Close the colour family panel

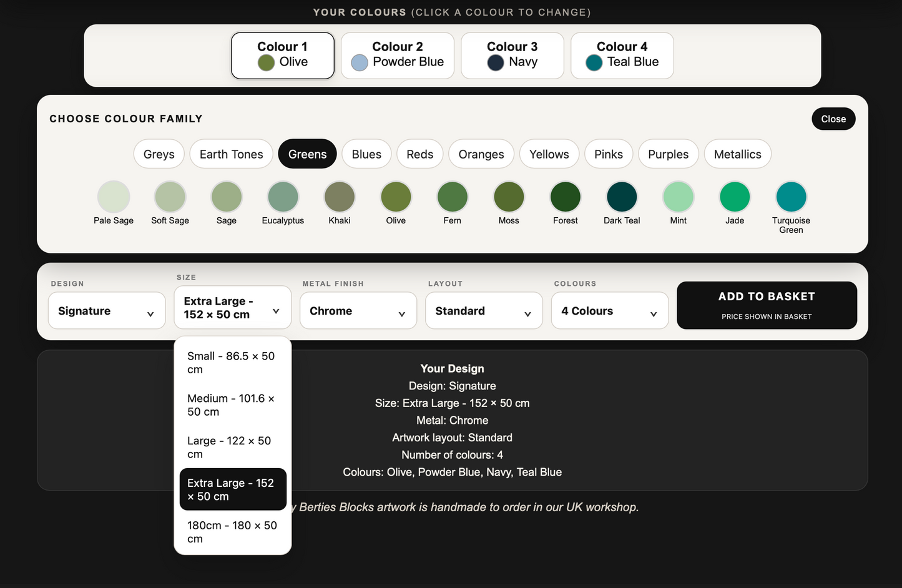[x=833, y=119]
